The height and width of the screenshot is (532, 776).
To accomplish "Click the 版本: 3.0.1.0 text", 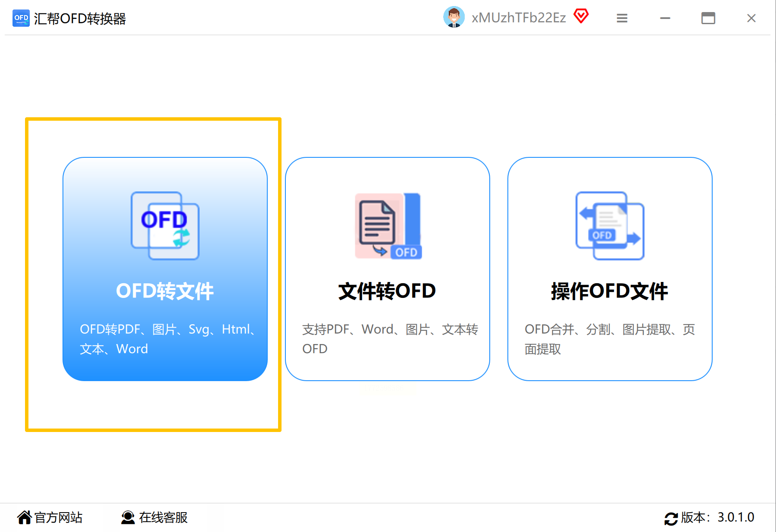I will coord(718,517).
